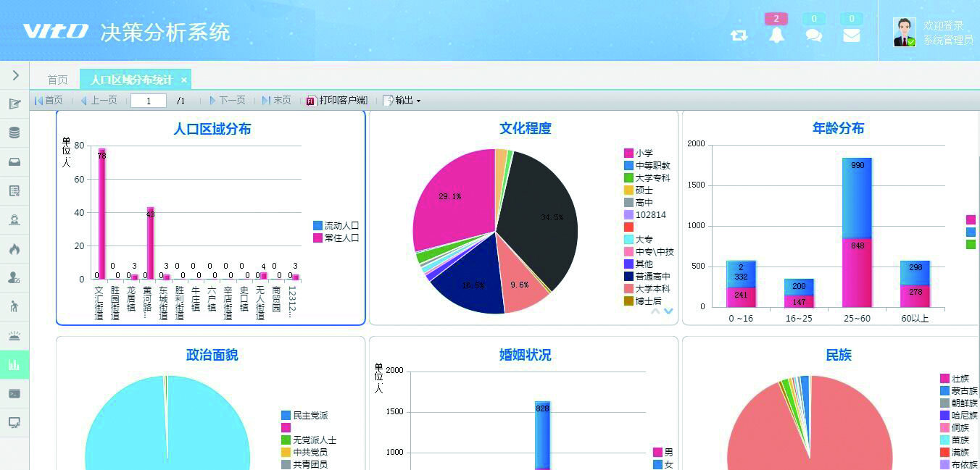The height and width of the screenshot is (470, 980).
Task: Open notifications bell icon
Action: point(776,35)
